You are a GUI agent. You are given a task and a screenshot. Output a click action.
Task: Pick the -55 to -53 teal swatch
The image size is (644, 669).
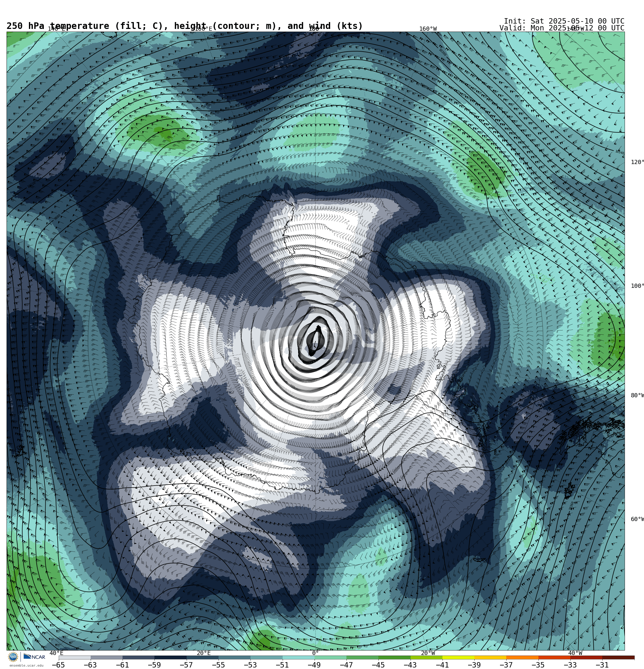(x=234, y=657)
